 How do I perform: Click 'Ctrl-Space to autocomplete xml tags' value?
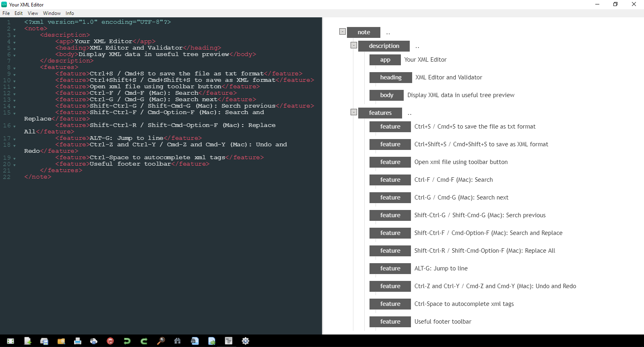pyautogui.click(x=464, y=304)
